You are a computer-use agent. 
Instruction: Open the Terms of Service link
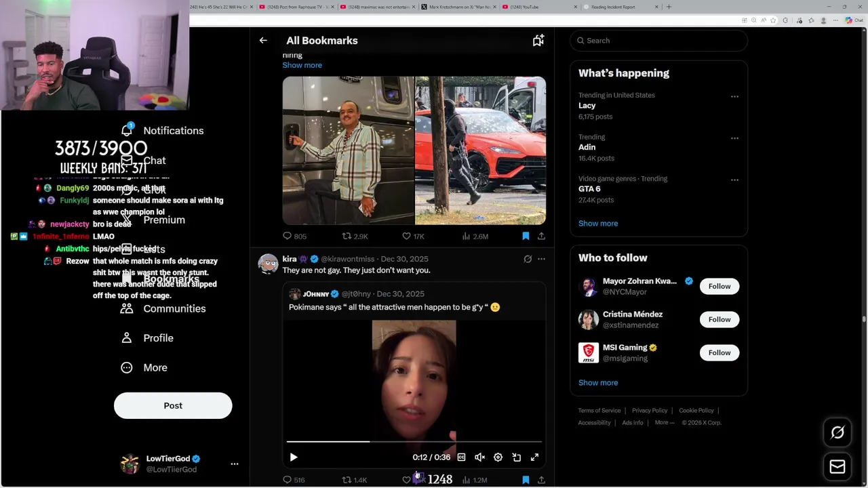tap(599, 410)
